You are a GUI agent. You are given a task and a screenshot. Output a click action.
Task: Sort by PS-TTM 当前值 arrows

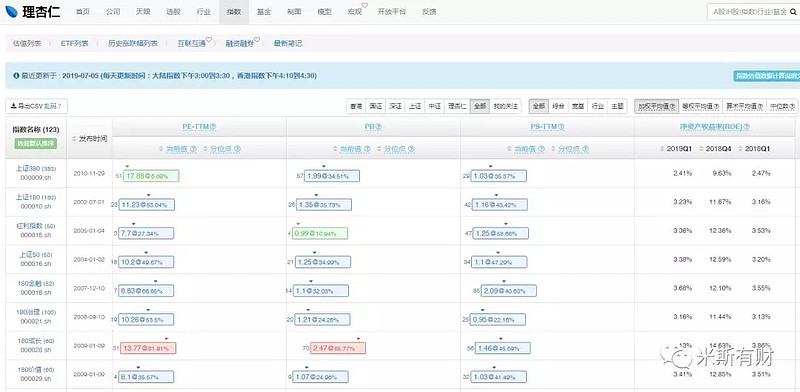pos(510,149)
